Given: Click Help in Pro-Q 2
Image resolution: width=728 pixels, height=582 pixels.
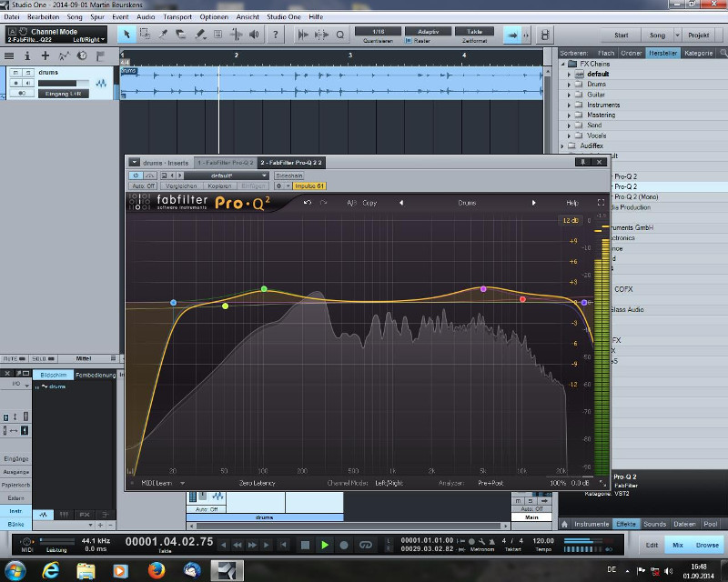Looking at the screenshot, I should 572,203.
